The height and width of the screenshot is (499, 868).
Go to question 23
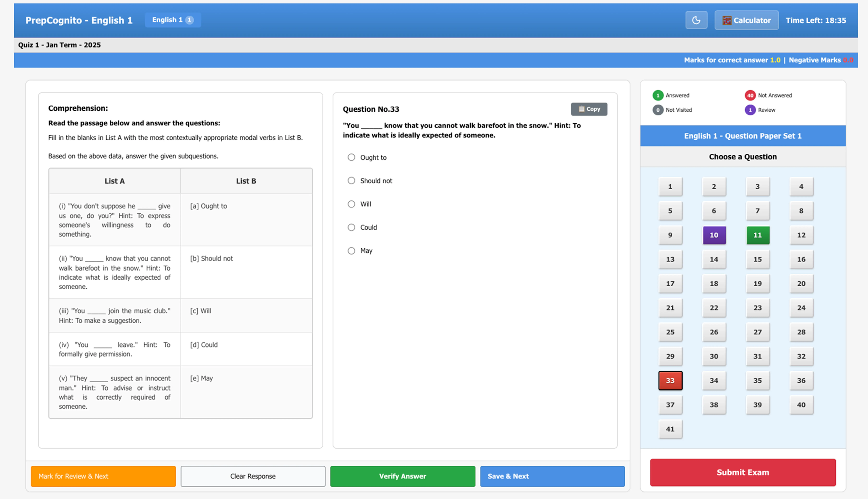[x=758, y=308]
